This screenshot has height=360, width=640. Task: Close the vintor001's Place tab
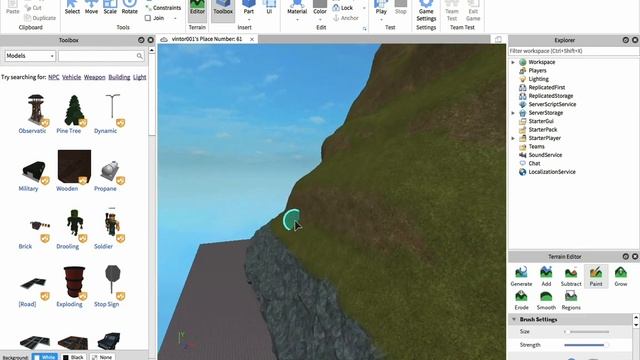[x=252, y=39]
